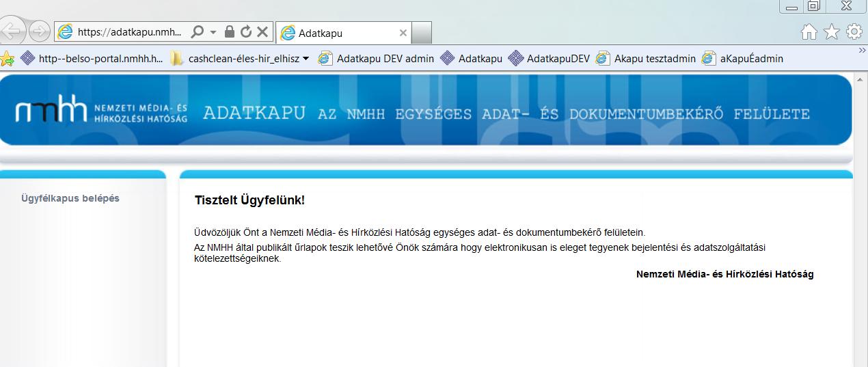Refresh the page with the reload icon
Image resolution: width=868 pixels, height=367 pixels.
[x=246, y=31]
